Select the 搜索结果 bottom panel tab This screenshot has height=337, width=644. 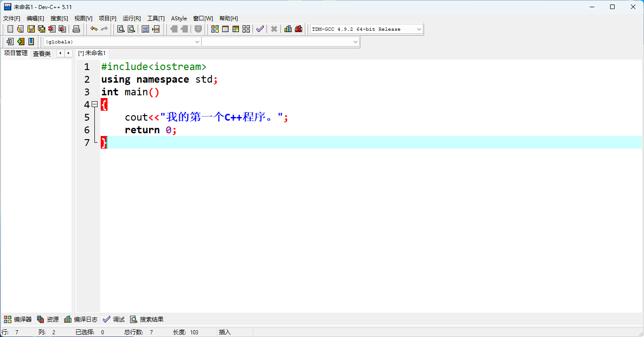(147, 319)
